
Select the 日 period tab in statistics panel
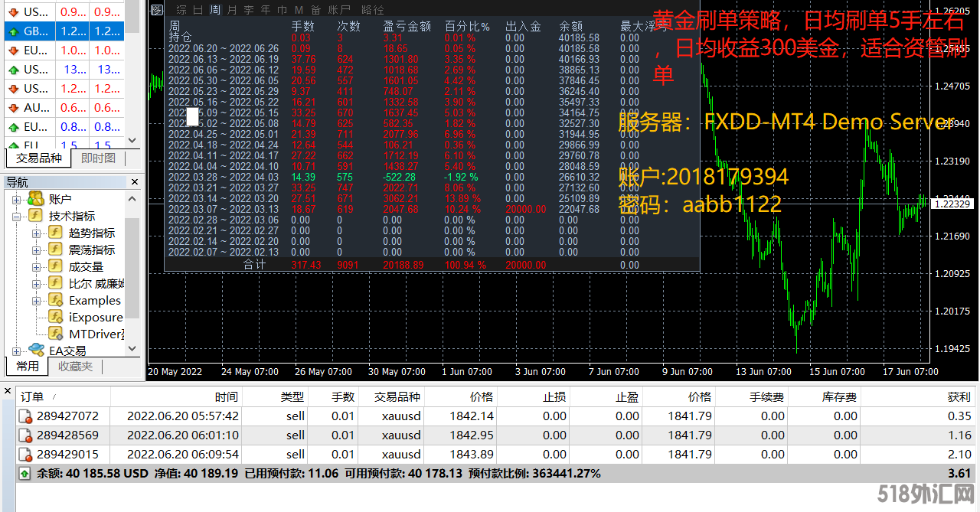(198, 10)
